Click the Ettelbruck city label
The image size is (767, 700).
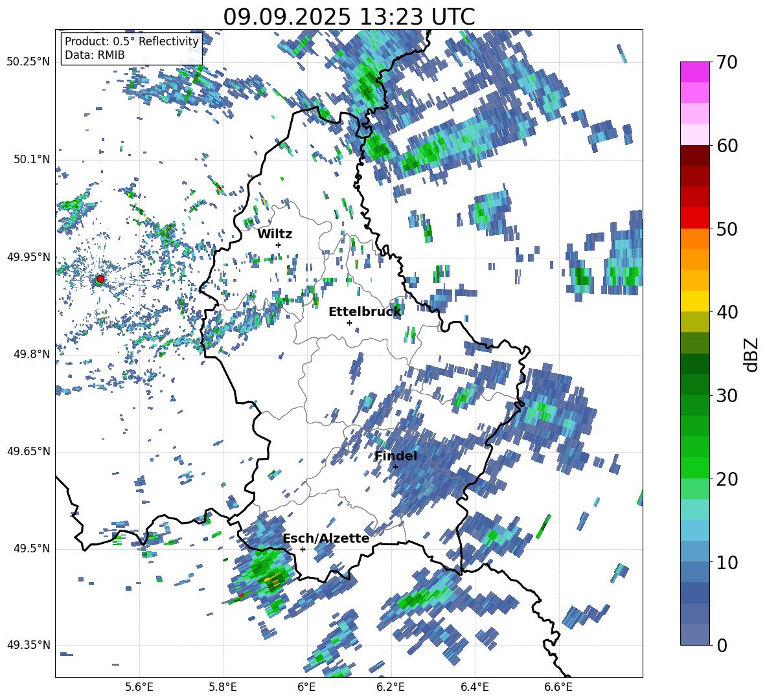tap(365, 312)
